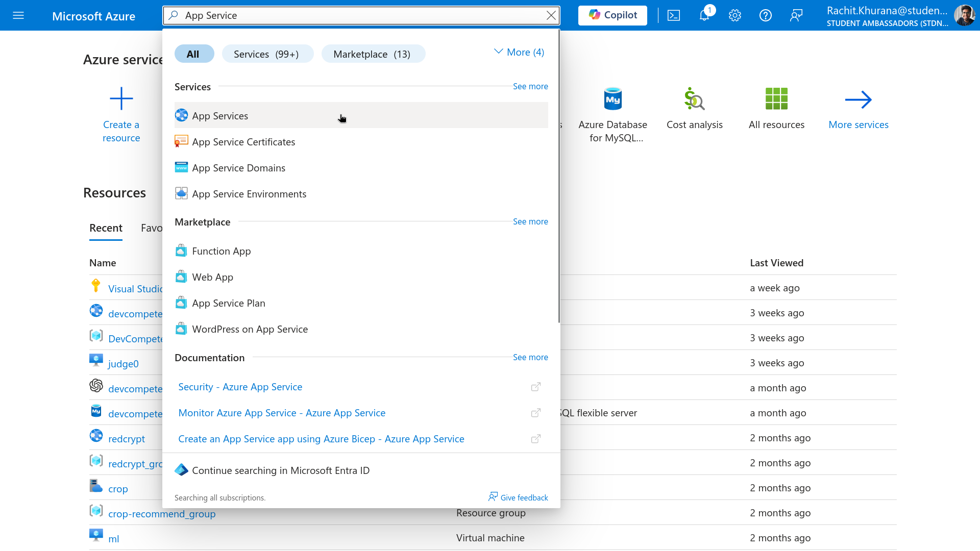Filter results to Marketplace items

click(373, 54)
